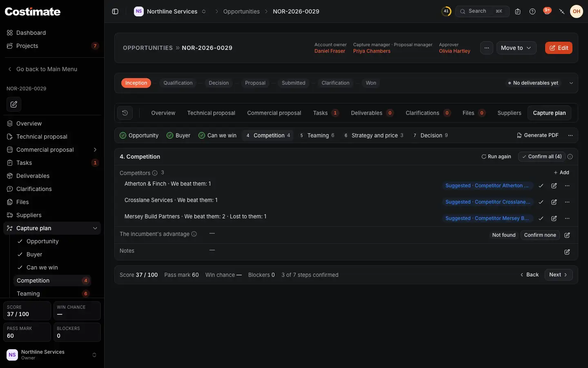Open the Suppliers tab
Image resolution: width=588 pixels, height=368 pixels.
pos(509,113)
